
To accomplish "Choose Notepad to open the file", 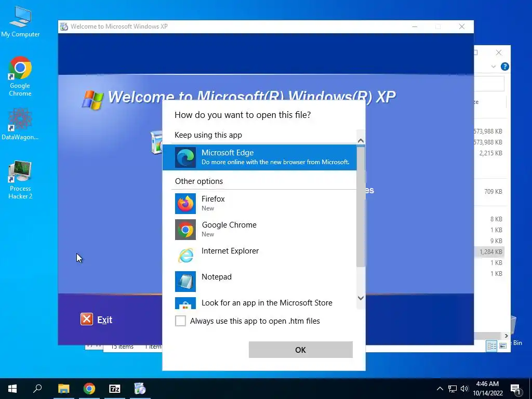I will [x=260, y=281].
